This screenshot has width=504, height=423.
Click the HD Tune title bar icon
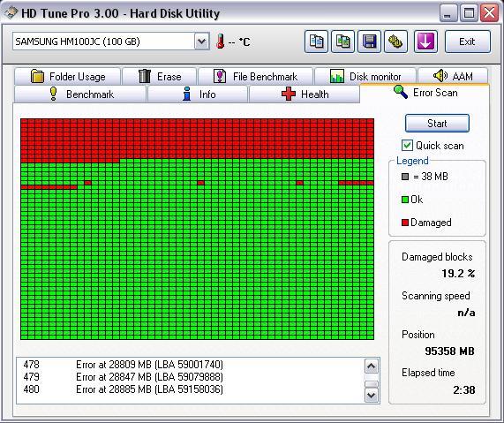point(11,13)
